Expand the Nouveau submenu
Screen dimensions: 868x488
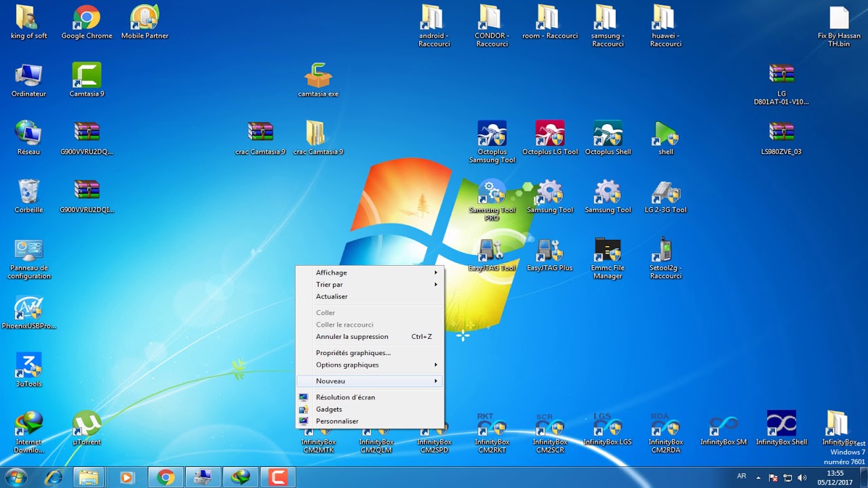click(x=370, y=381)
